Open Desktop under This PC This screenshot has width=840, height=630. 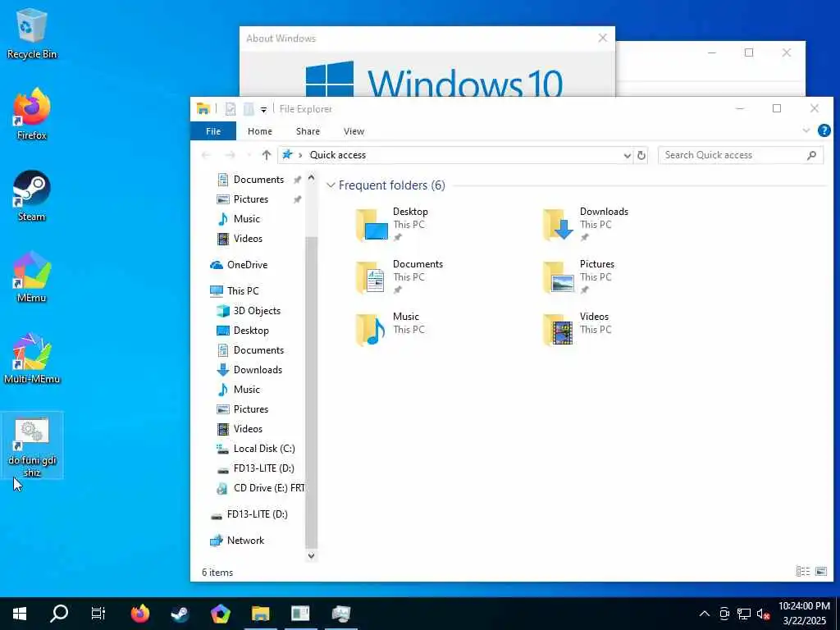tap(251, 331)
